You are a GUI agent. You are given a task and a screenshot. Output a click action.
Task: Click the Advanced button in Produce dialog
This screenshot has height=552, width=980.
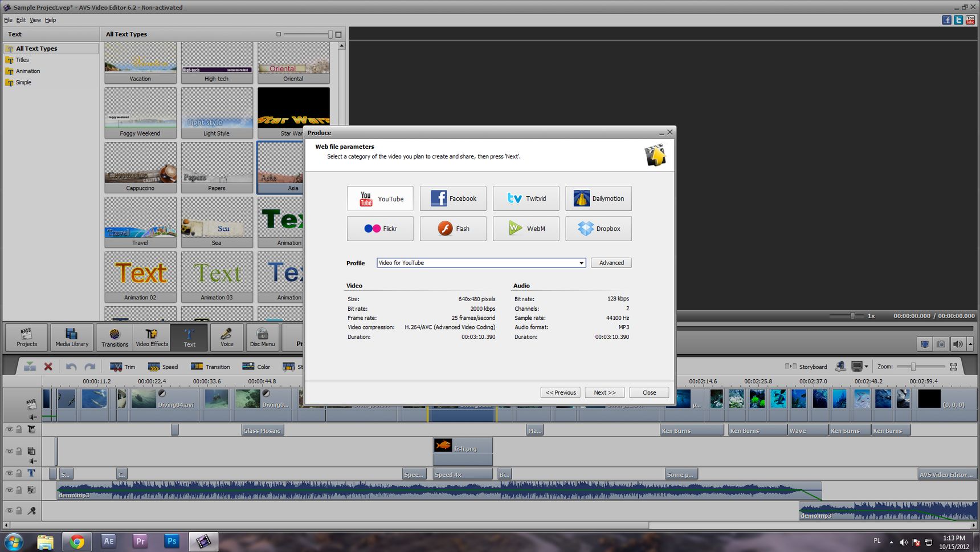tap(611, 263)
